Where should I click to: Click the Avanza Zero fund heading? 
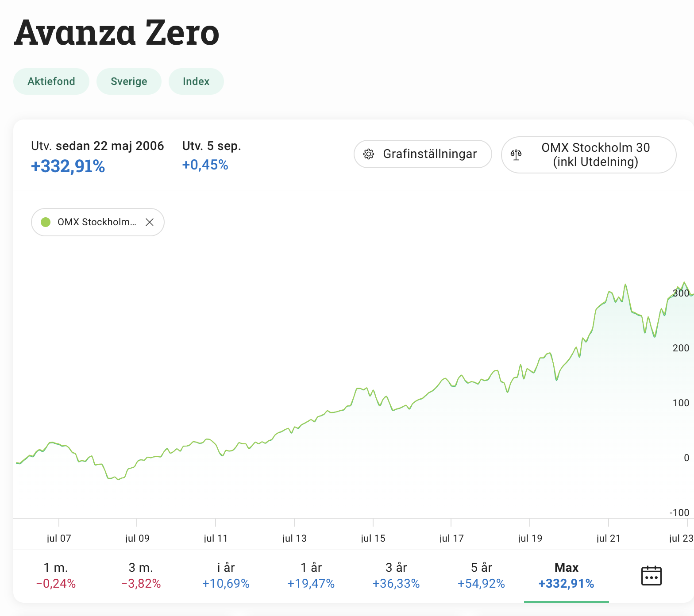(117, 33)
